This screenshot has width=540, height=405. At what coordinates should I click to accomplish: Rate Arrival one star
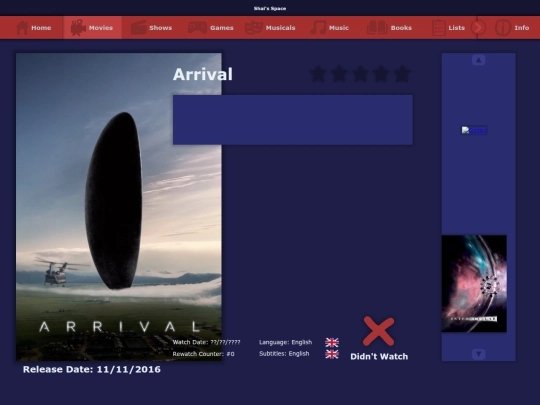click(x=318, y=74)
